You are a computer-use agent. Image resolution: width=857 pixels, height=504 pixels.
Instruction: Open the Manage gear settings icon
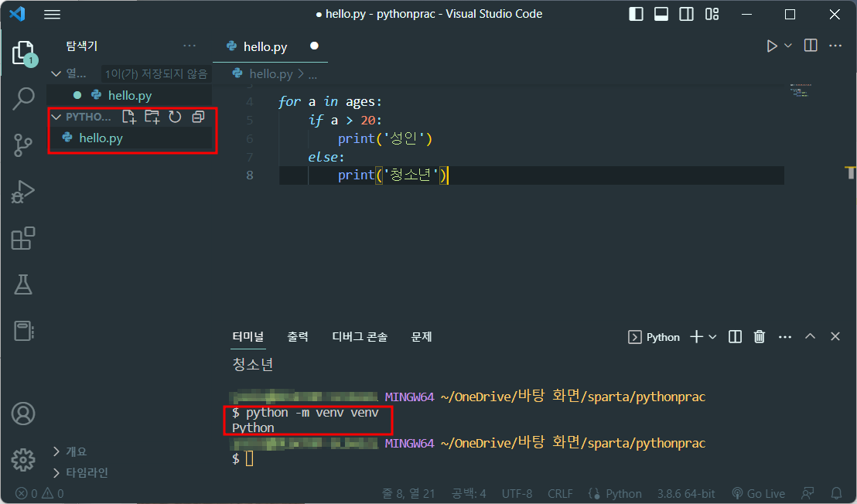pos(23,460)
